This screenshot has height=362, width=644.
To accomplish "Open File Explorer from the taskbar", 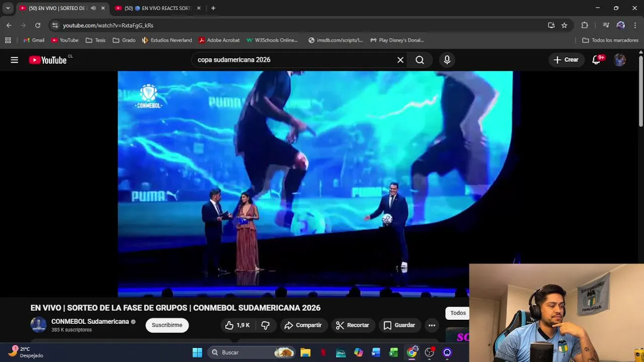I will pos(305,352).
